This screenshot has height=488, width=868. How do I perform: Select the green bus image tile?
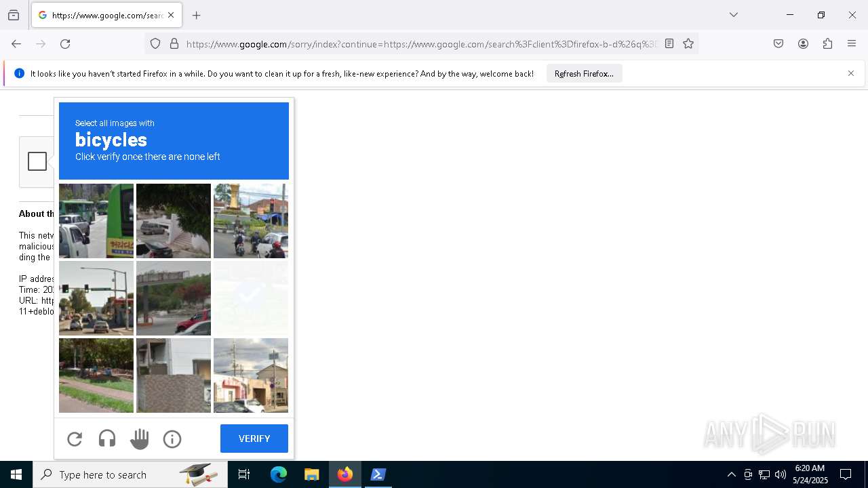click(96, 221)
